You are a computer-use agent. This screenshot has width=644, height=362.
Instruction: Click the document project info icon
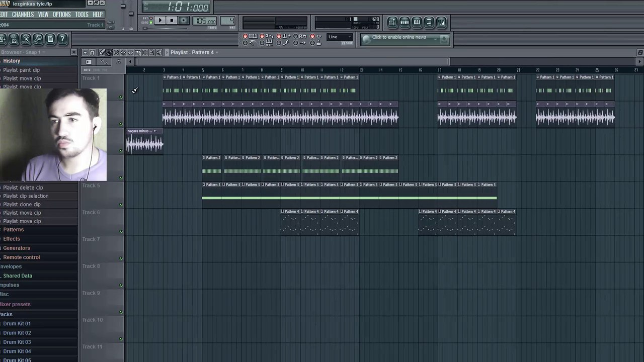pos(50,39)
